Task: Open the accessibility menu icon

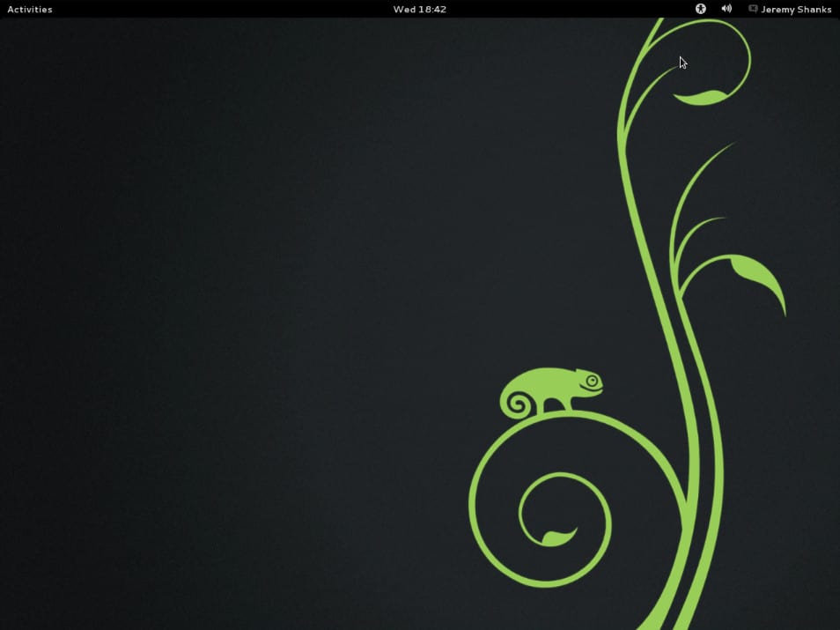Action: [701, 9]
